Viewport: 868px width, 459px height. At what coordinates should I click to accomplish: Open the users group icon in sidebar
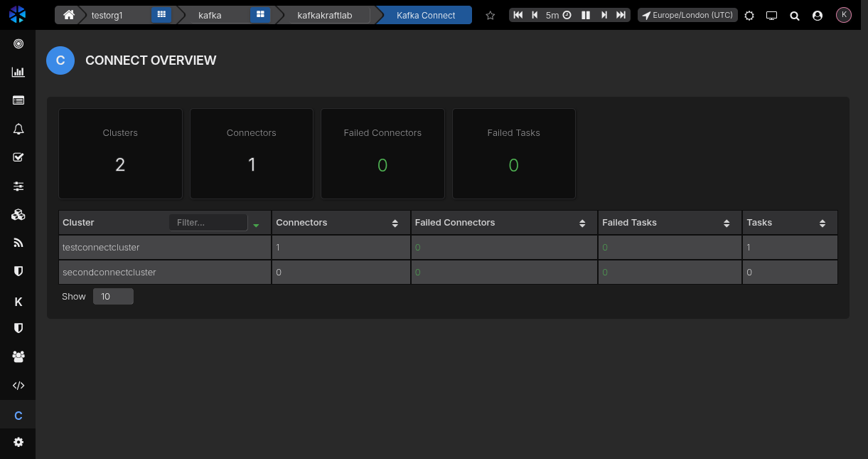(x=18, y=356)
